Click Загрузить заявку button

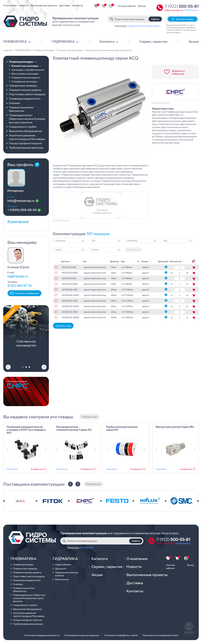coord(182,19)
